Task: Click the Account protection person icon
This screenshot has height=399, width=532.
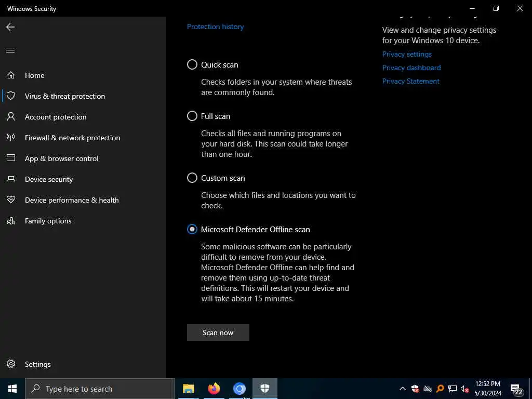Action: click(11, 117)
